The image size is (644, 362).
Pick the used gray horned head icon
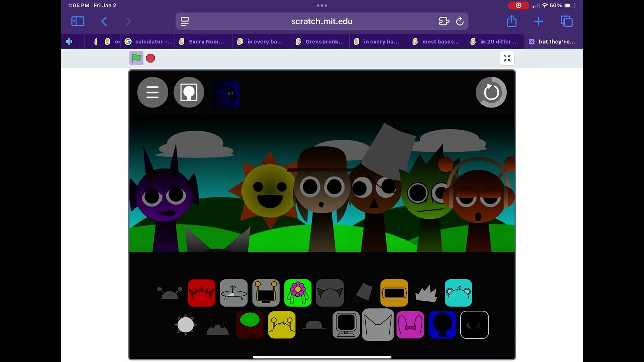(x=217, y=326)
